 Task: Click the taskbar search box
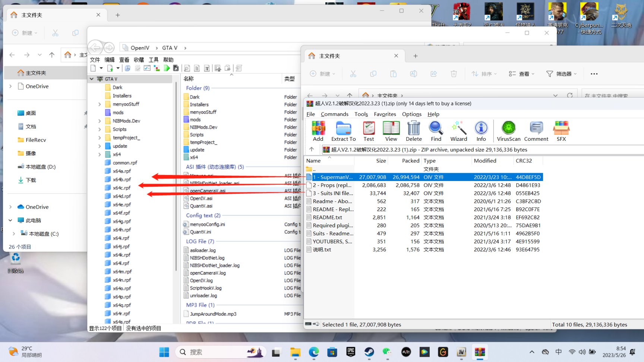[x=221, y=352]
